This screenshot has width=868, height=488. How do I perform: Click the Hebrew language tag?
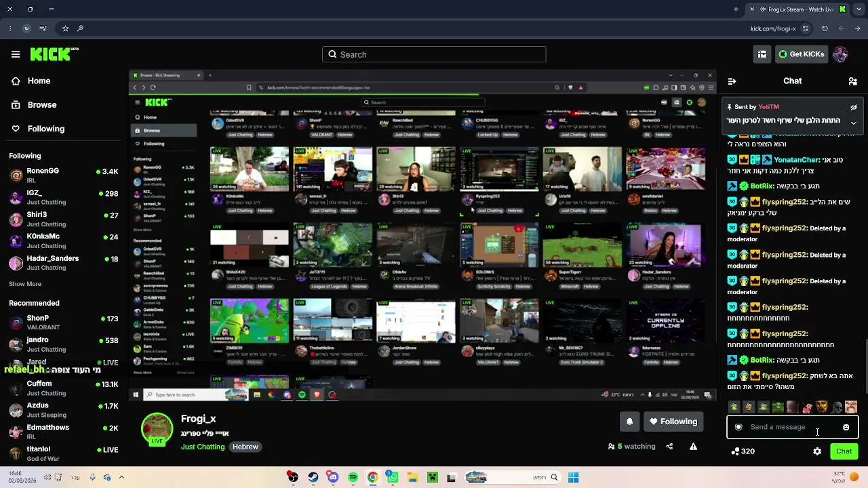(245, 447)
